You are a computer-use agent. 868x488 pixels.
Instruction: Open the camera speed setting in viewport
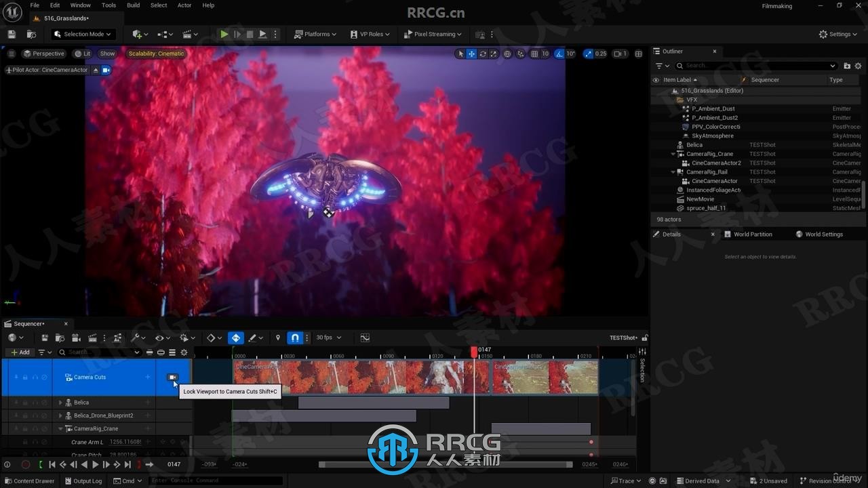click(620, 54)
